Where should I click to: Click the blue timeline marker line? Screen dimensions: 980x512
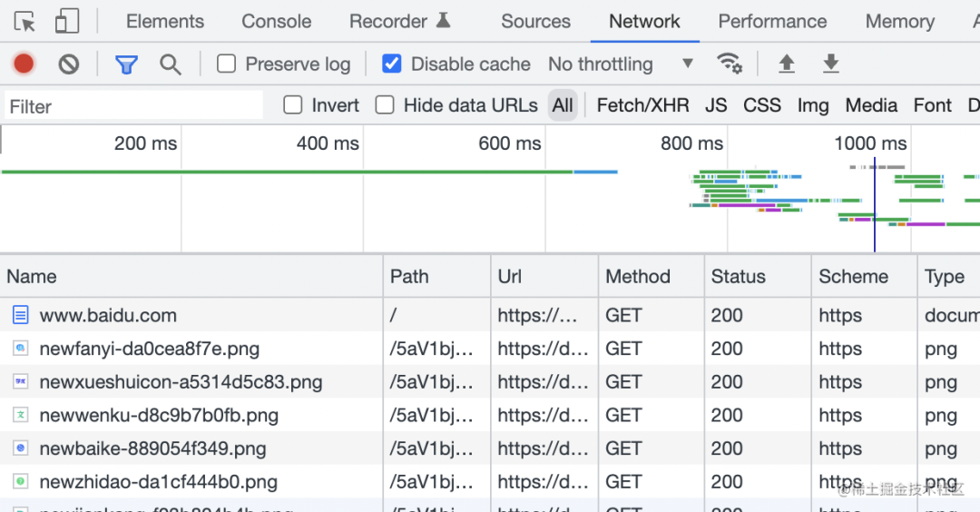click(875, 206)
